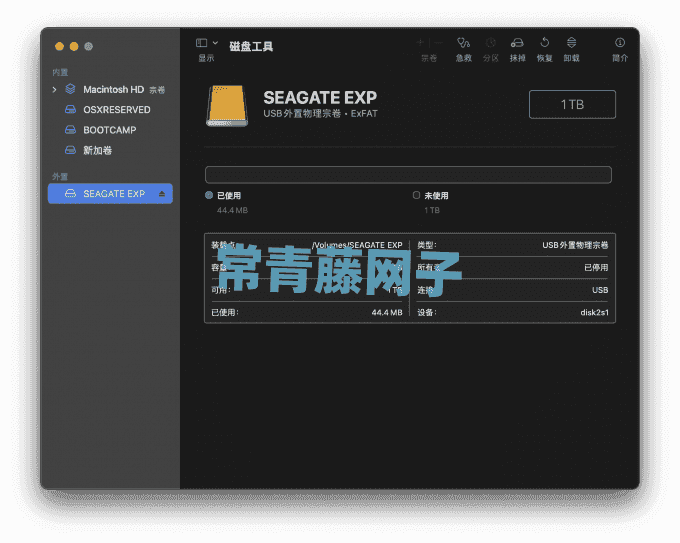
Task: Click the First Aid (急救) stethoscope icon
Action: coord(463,43)
